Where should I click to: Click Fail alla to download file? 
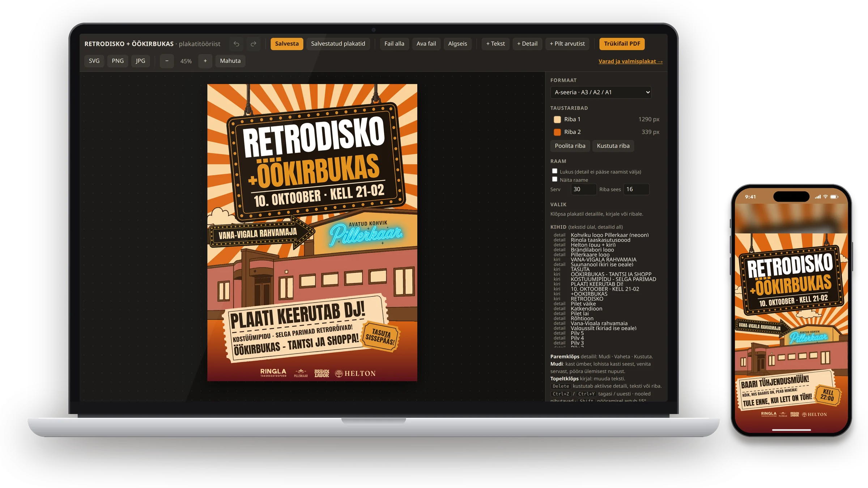394,44
